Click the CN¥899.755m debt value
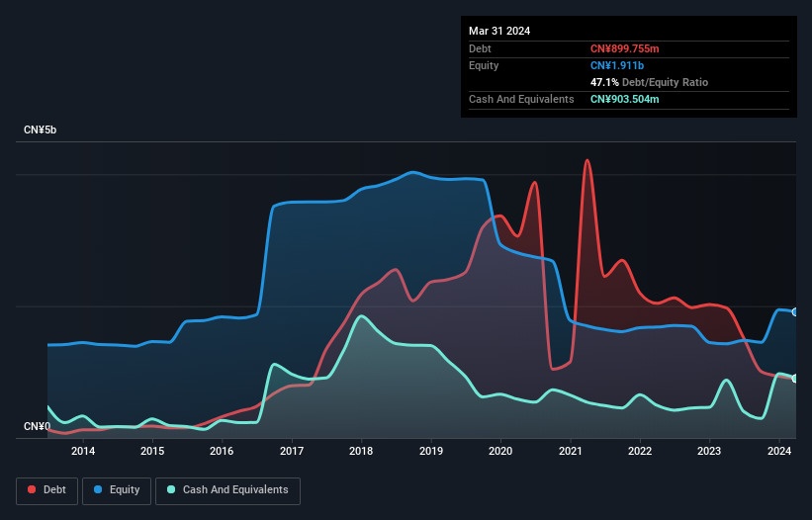This screenshot has height=520, width=812. coord(624,48)
